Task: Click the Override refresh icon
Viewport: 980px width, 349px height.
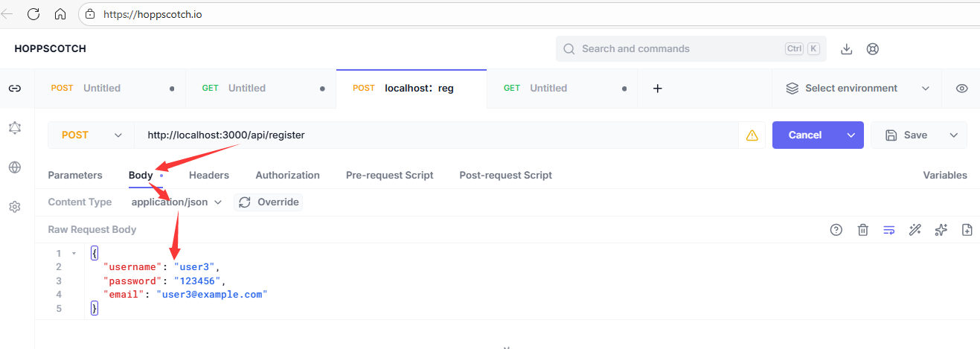Action: (246, 202)
